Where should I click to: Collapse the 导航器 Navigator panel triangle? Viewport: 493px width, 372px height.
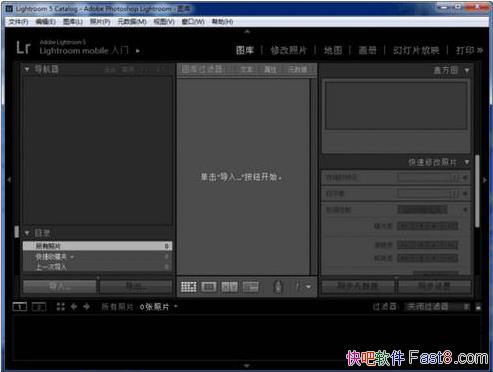[27, 69]
